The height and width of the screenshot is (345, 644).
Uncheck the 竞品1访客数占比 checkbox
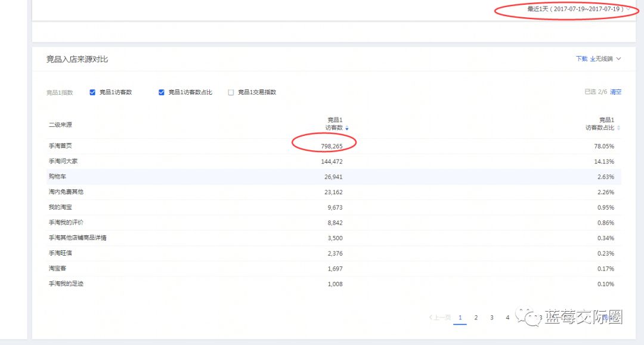click(162, 92)
